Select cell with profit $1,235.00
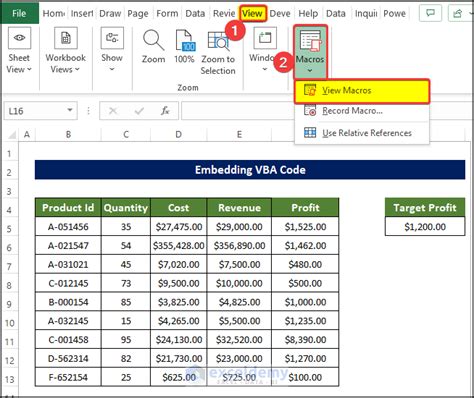The image size is (474, 398). tap(305, 321)
